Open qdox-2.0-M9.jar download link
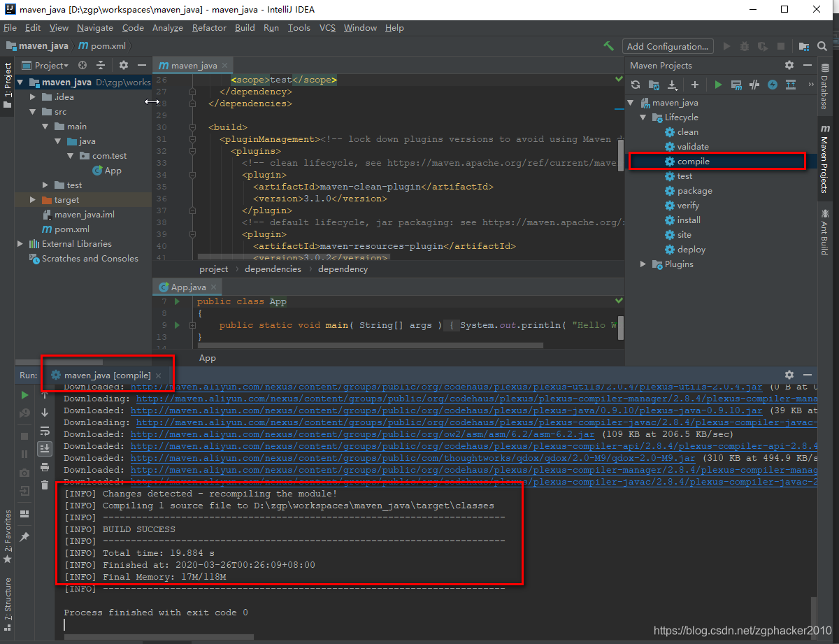The height and width of the screenshot is (644, 839). [413, 458]
